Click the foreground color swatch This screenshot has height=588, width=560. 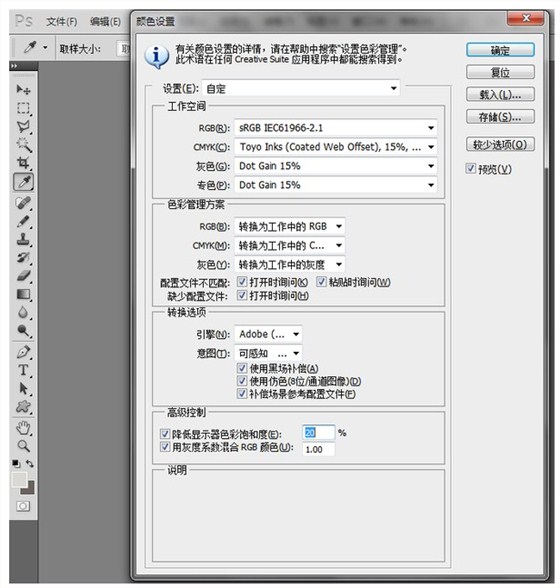[19, 479]
